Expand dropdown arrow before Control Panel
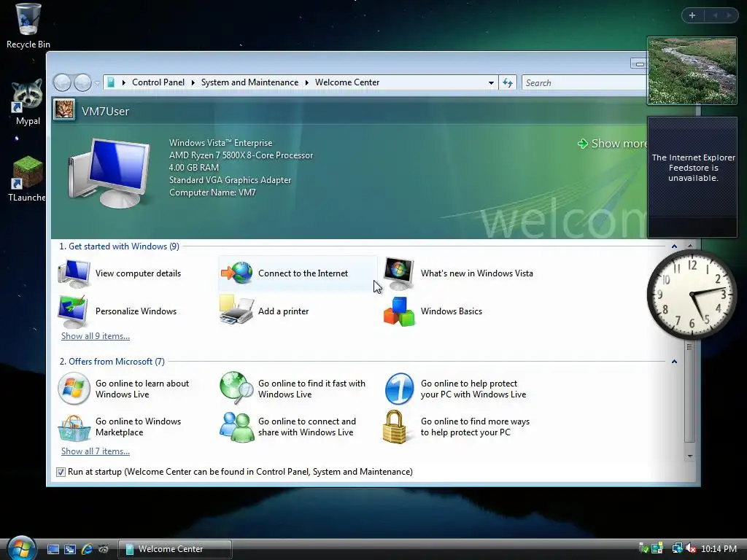 (x=123, y=83)
